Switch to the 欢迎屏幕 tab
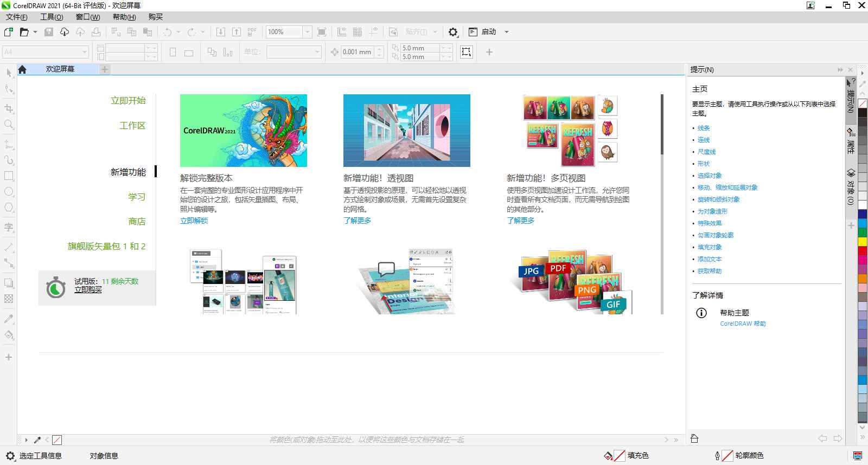This screenshot has height=465, width=868. pos(60,69)
